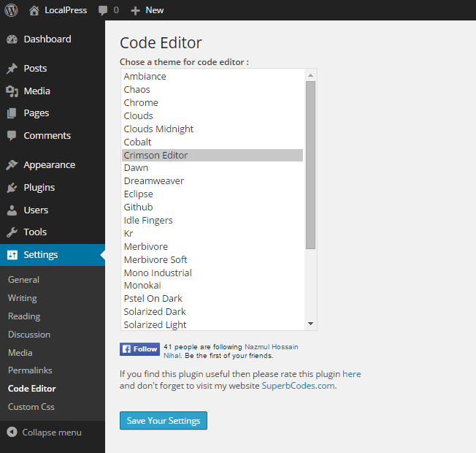Click the theme list scroll down arrow
Viewport: 476px width, 453px height.
click(x=310, y=324)
